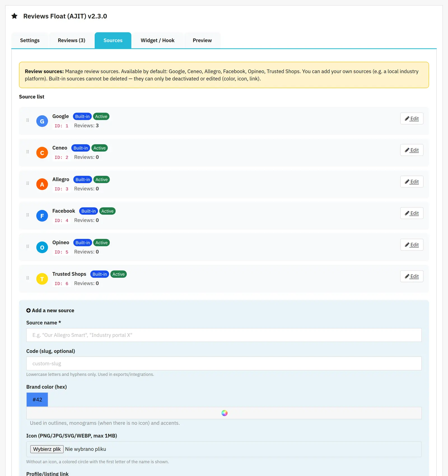Click the 'Facebook' source name

pyautogui.click(x=64, y=211)
